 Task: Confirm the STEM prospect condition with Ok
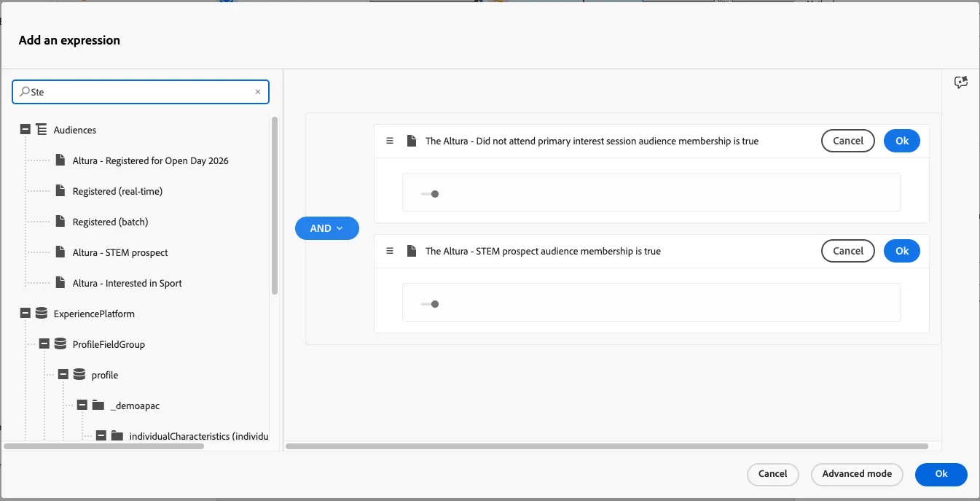(902, 251)
